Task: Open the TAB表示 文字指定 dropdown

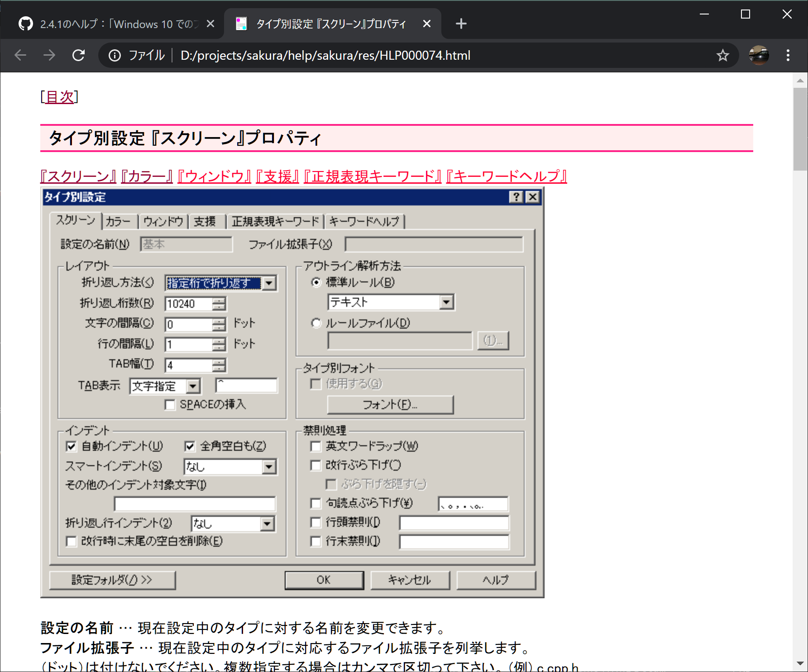Action: tap(193, 386)
